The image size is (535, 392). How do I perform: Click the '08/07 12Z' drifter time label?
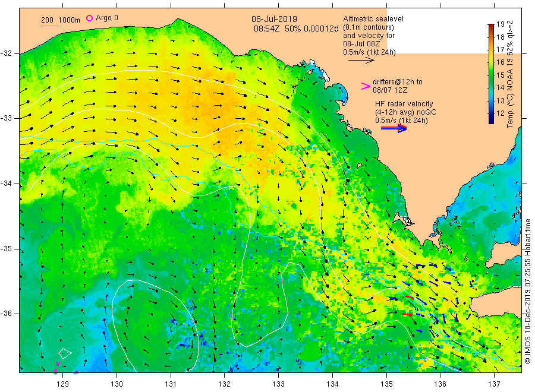point(390,90)
